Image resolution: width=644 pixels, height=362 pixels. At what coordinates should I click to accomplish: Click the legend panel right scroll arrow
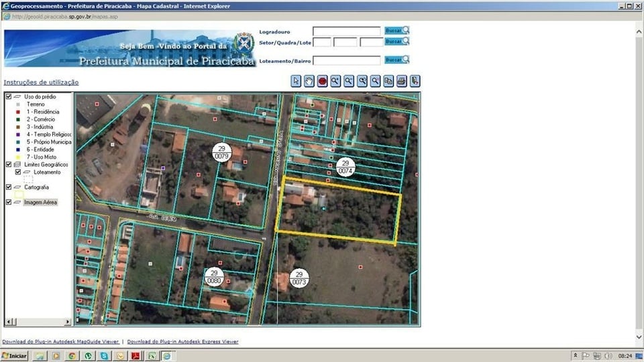(x=68, y=322)
